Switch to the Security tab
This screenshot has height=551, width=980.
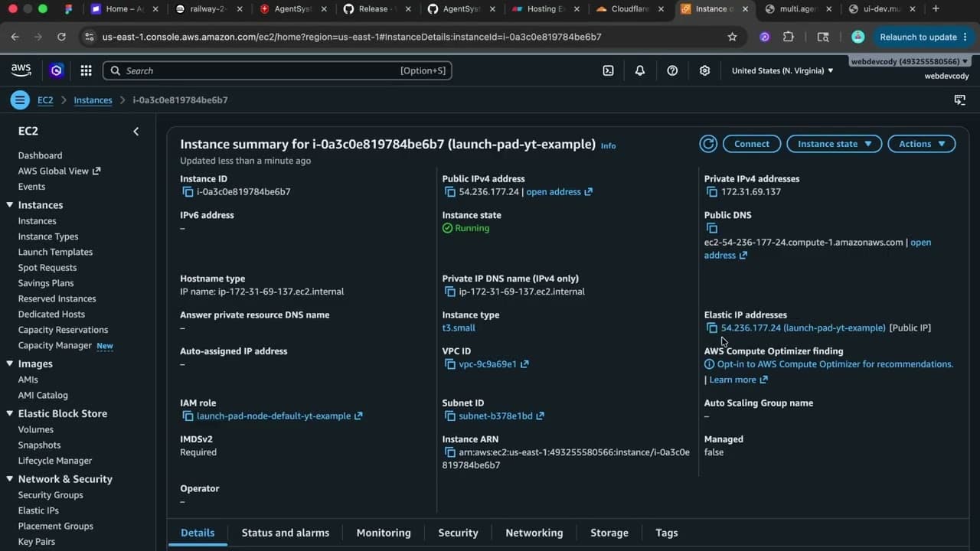click(458, 533)
